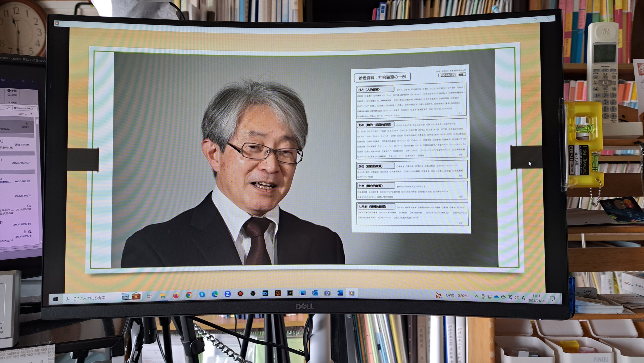The height and width of the screenshot is (363, 644).
Task: Click the previous arrow bar on video left edge
Action: [x=83, y=160]
